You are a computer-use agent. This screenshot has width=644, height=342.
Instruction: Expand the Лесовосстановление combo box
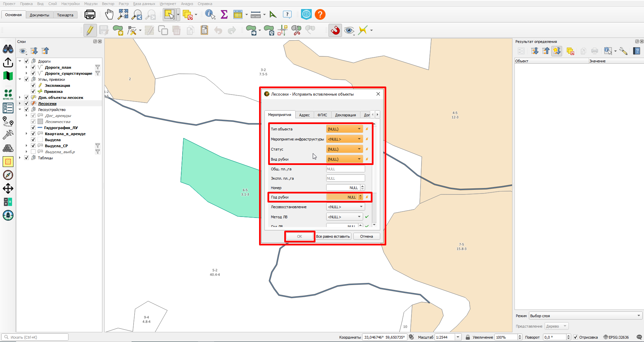pos(345,207)
